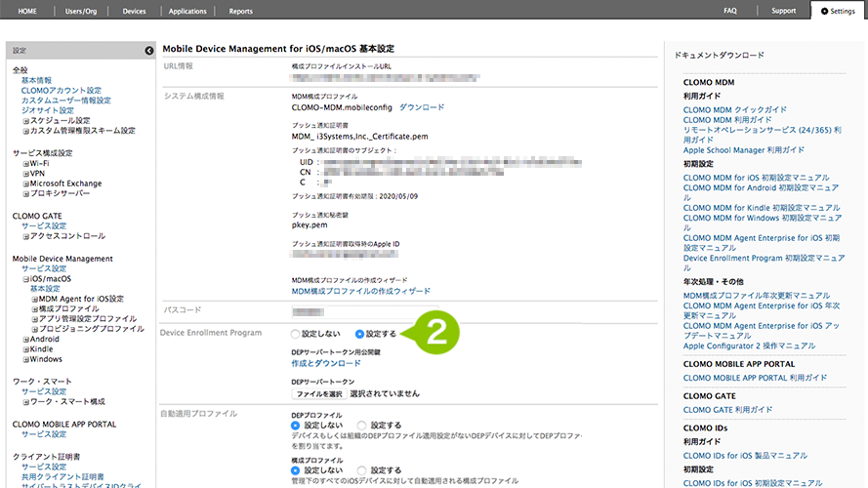Open CLOMO MDM for Kindle 初期設定マニュアル

coord(762,208)
